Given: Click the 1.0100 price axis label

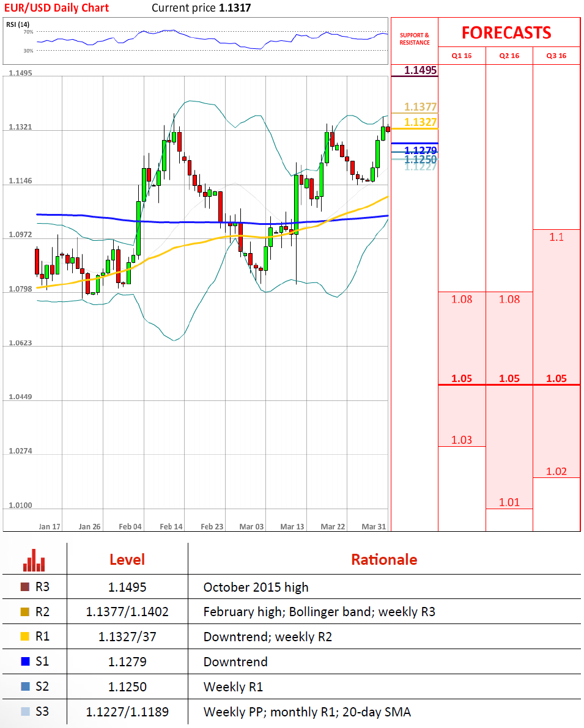Looking at the screenshot, I should coord(20,505).
